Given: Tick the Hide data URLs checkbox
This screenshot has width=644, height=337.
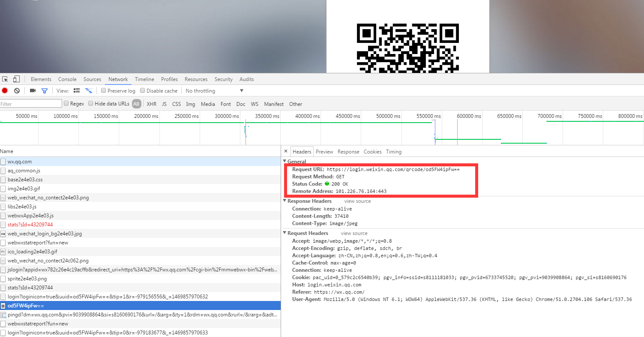Looking at the screenshot, I should tap(91, 103).
